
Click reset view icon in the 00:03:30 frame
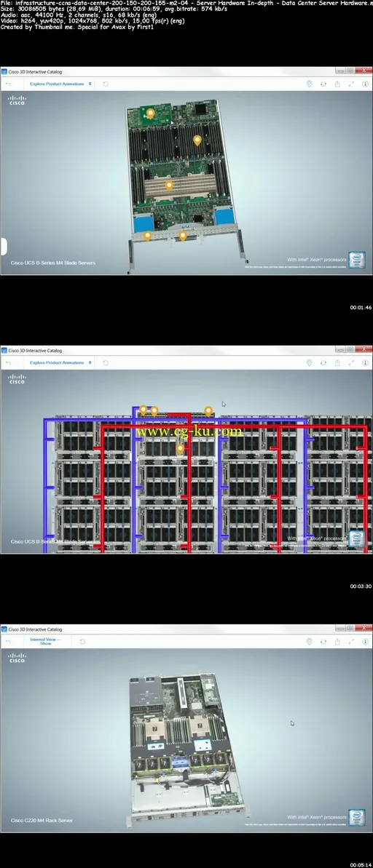pyautogui.click(x=106, y=363)
